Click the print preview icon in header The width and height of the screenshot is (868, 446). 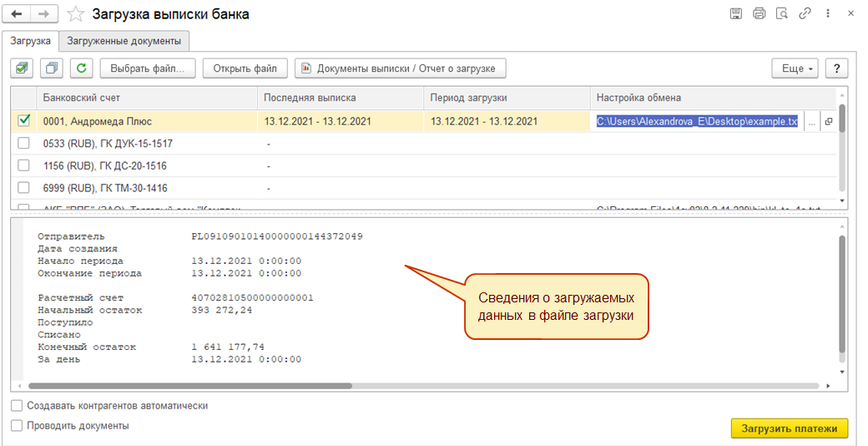point(782,14)
